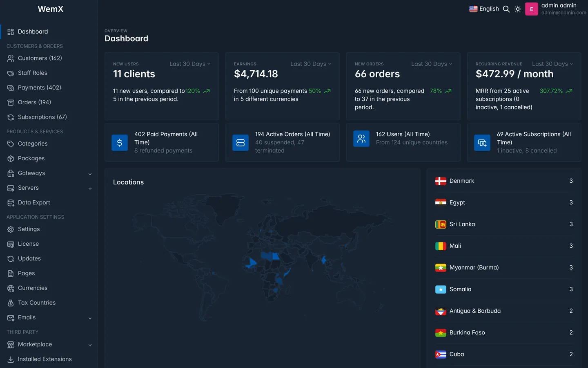Open Tax Countries page
This screenshot has width=588, height=368.
[49, 303]
